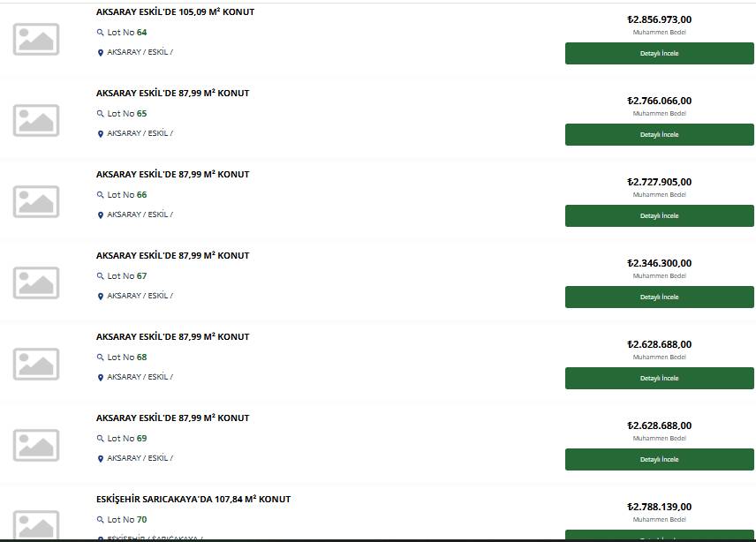Select the Lot No 68 link
This screenshot has height=542, width=756.
[x=127, y=357]
